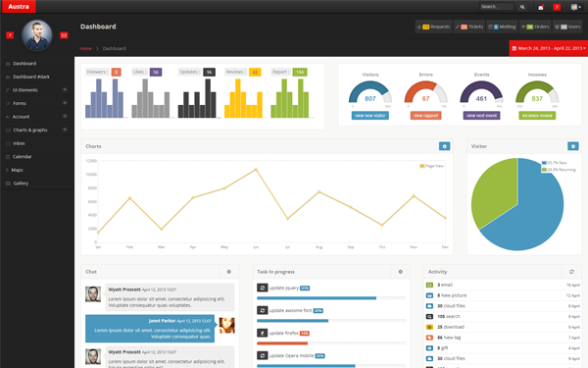The width and height of the screenshot is (588, 368).
Task: Click the Updates count badge 96
Action: [x=210, y=72]
